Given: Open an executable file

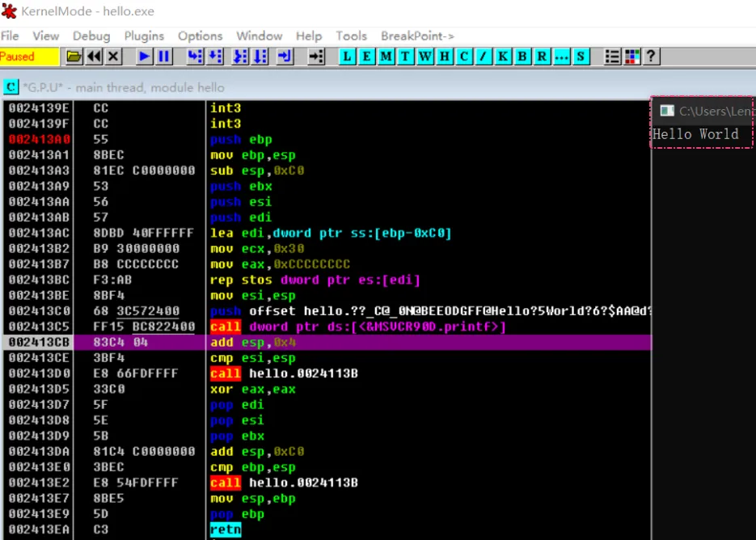Looking at the screenshot, I should point(74,57).
